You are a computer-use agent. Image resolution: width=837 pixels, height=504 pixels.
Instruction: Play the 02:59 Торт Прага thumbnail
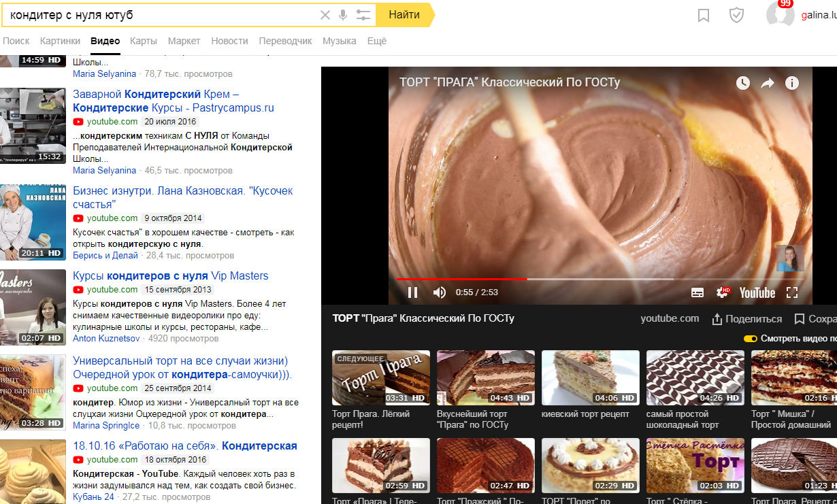pyautogui.click(x=381, y=465)
